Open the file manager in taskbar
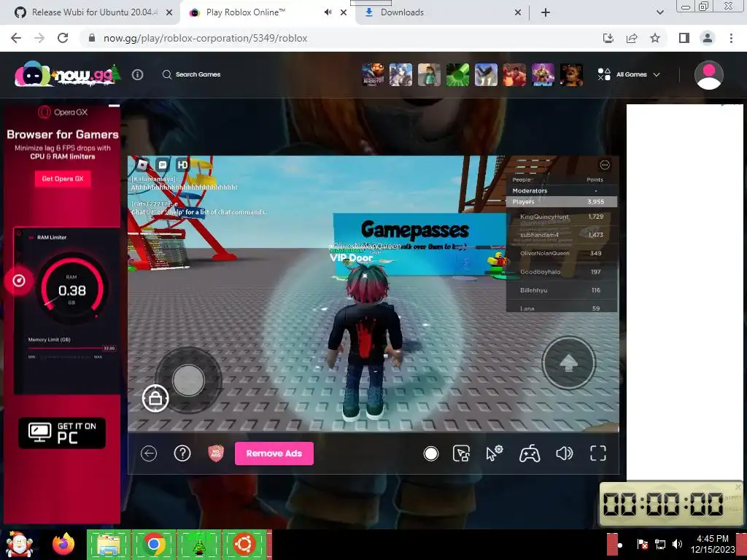Viewport: 747px width, 560px height. 109,544
